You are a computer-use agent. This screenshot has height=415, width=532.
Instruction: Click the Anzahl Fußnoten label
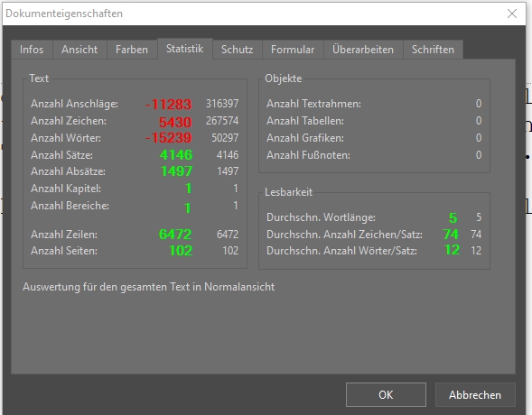pos(308,155)
